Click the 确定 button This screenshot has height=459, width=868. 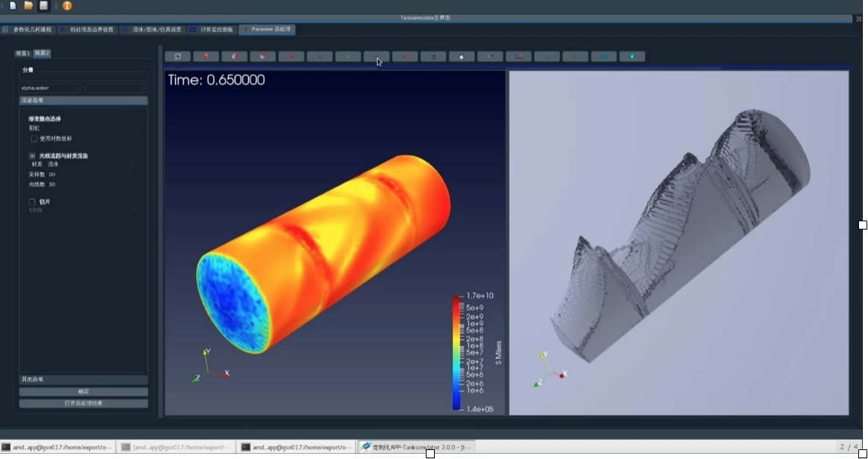pos(84,392)
